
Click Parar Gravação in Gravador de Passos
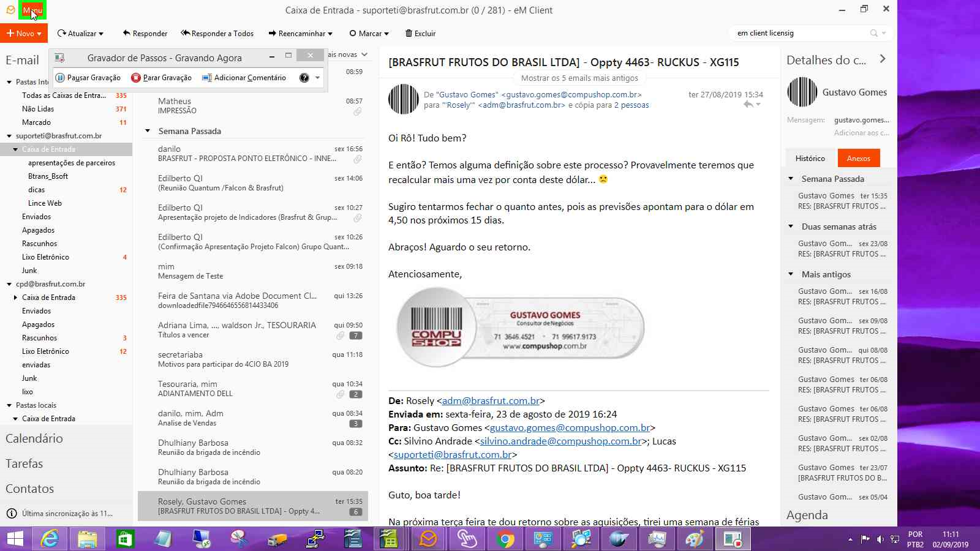pyautogui.click(x=162, y=78)
